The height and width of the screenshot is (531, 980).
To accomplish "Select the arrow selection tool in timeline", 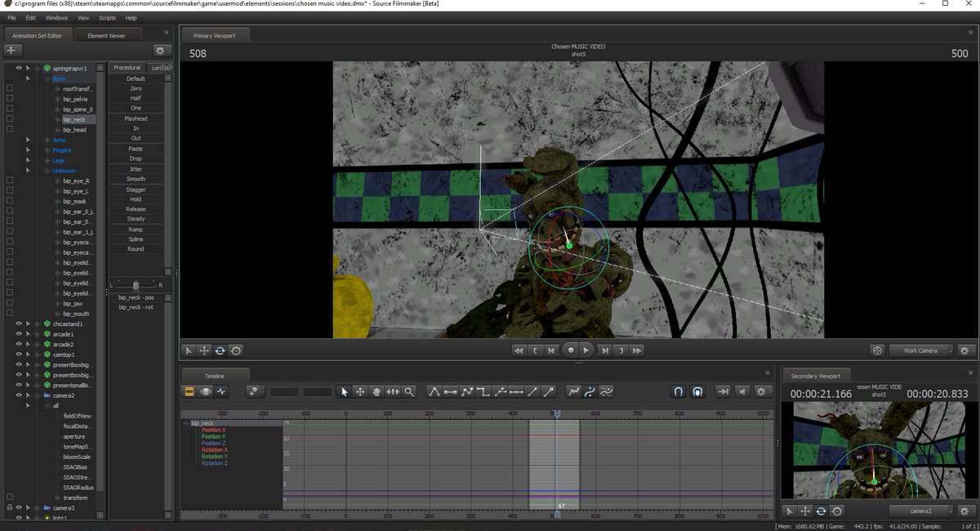I will [344, 391].
